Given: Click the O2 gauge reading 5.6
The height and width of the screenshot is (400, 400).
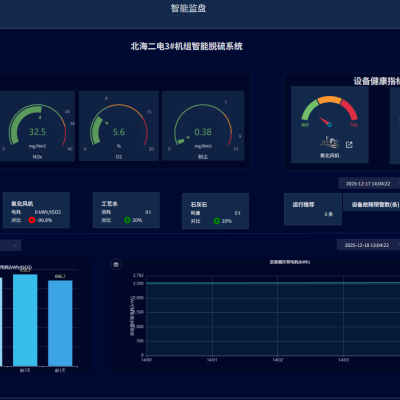Looking at the screenshot, I should pos(119,132).
